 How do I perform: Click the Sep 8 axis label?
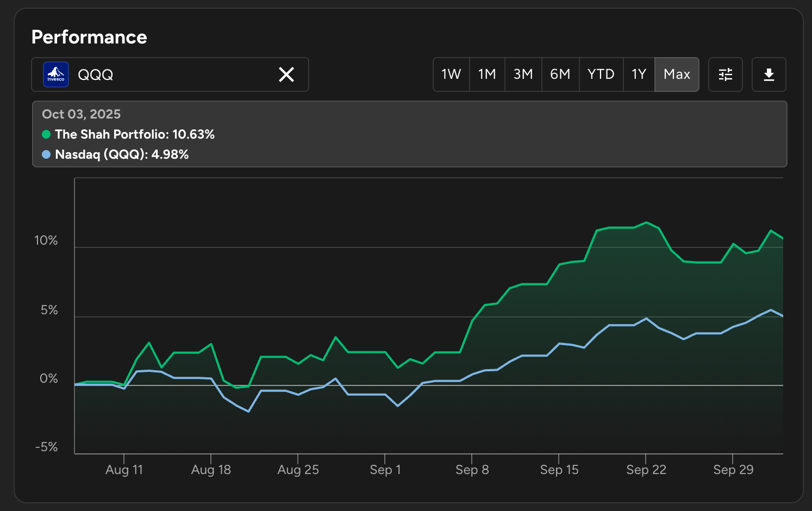(x=472, y=470)
